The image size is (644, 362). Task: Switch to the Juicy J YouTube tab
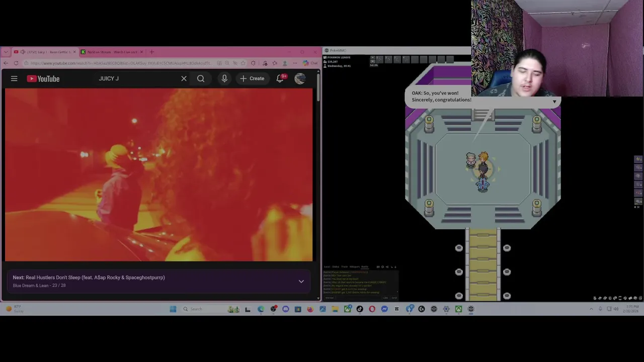(44, 52)
